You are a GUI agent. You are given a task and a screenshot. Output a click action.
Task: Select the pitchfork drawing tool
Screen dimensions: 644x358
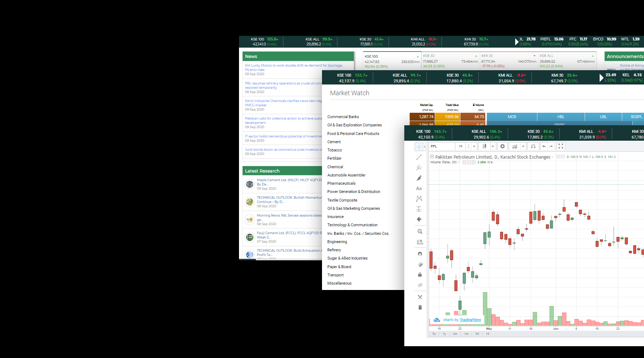click(419, 168)
